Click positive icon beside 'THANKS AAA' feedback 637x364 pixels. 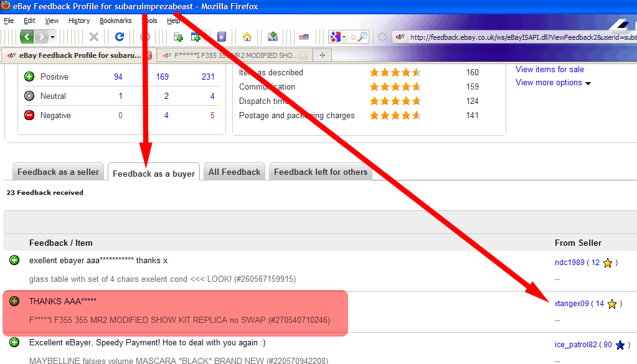(14, 301)
